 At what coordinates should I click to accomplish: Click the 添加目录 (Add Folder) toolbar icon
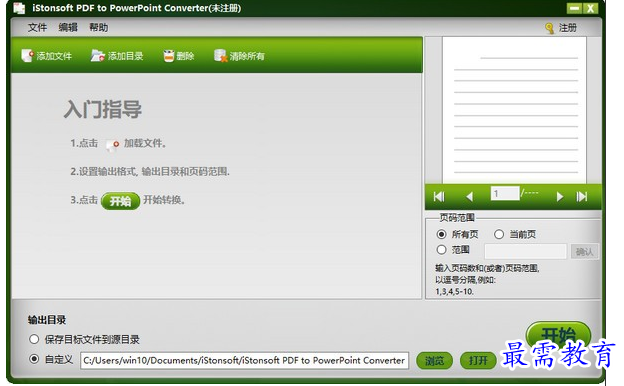click(x=98, y=56)
